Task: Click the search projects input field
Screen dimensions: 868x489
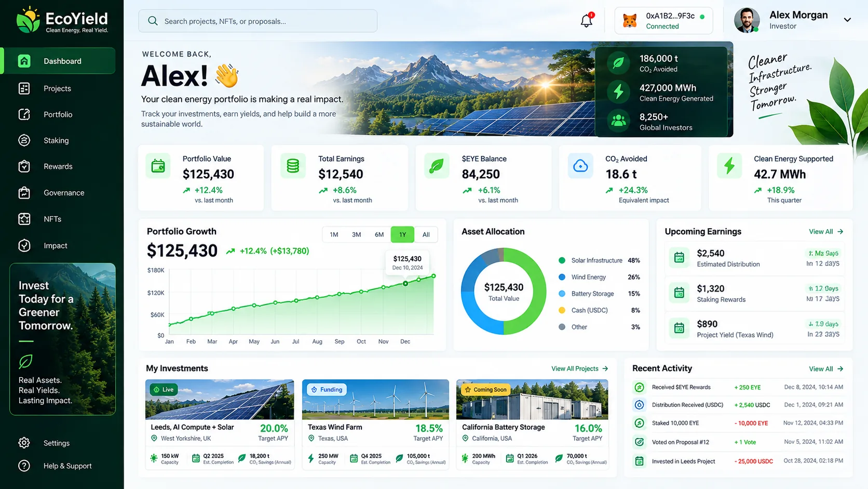Action: coord(257,21)
